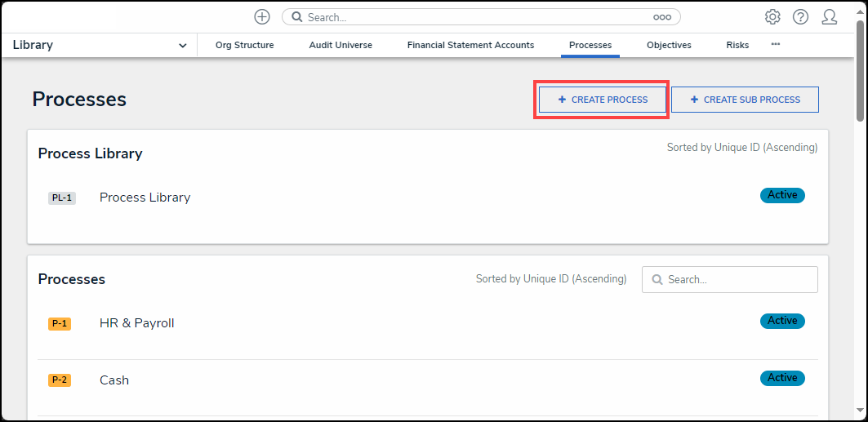868x422 pixels.
Task: Select the Risks tab
Action: pos(737,46)
